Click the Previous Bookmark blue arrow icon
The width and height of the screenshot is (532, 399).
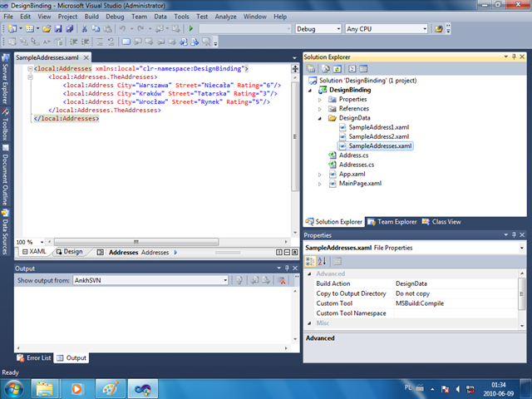pyautogui.click(x=184, y=42)
